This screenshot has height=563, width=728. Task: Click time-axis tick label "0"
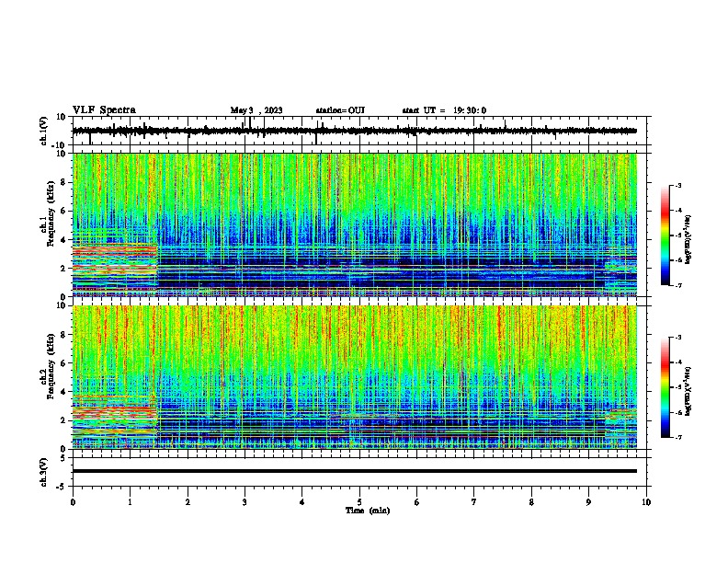point(73,502)
